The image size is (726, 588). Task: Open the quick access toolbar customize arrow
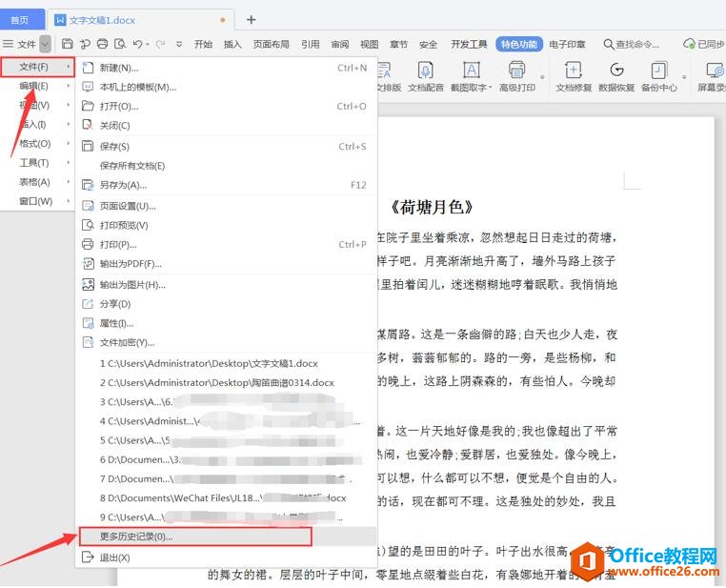pyautogui.click(x=179, y=45)
